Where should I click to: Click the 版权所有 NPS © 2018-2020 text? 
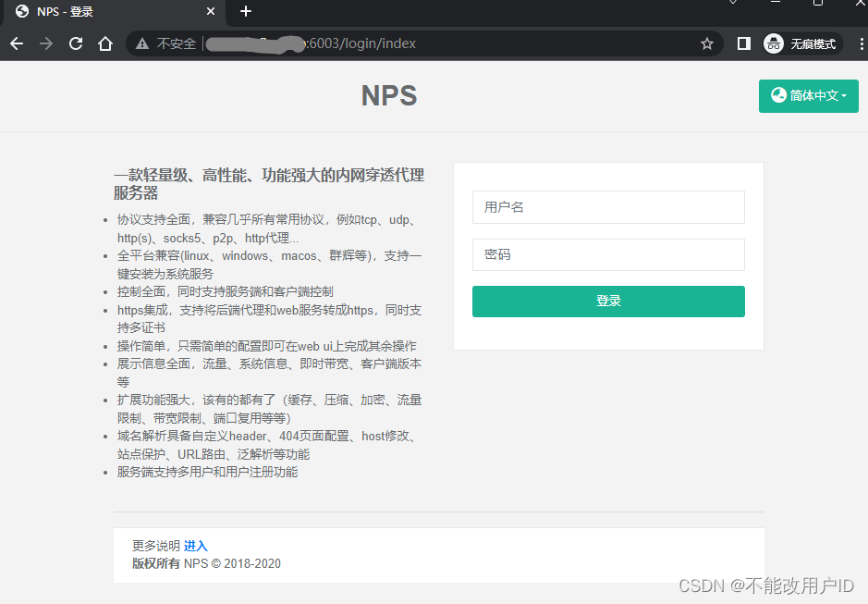click(x=206, y=563)
